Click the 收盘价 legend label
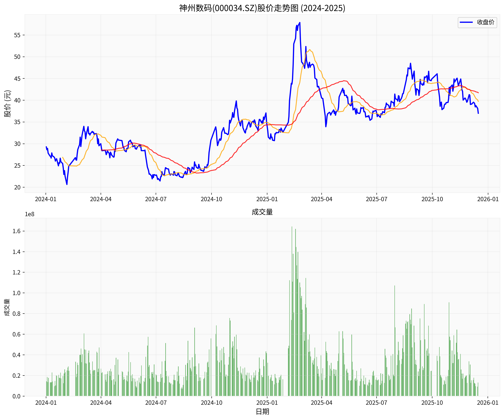This screenshot has width=504, height=420. click(485, 22)
